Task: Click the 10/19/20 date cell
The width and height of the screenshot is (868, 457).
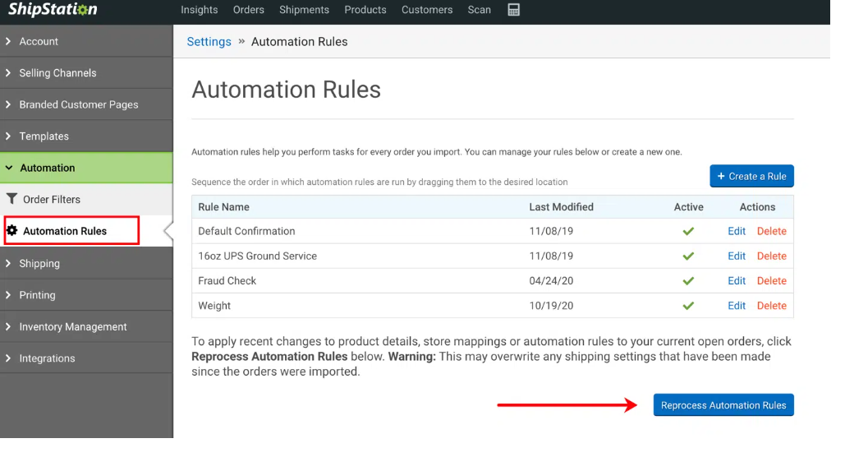Action: (x=551, y=306)
